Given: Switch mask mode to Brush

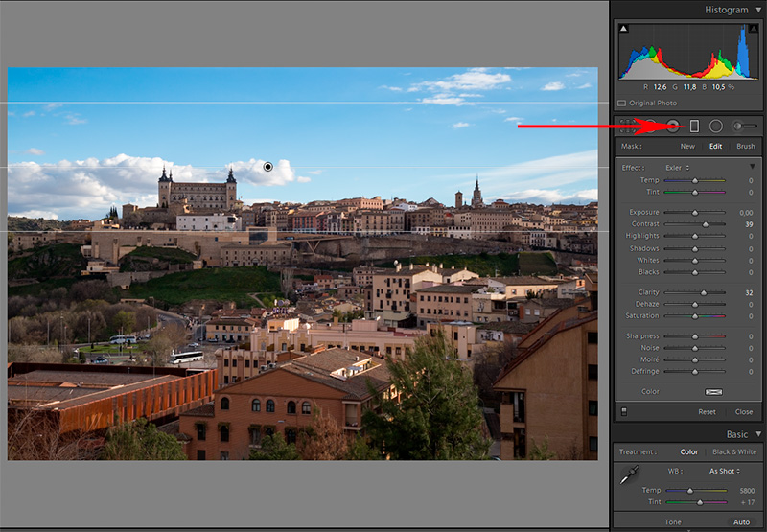Looking at the screenshot, I should pos(745,147).
